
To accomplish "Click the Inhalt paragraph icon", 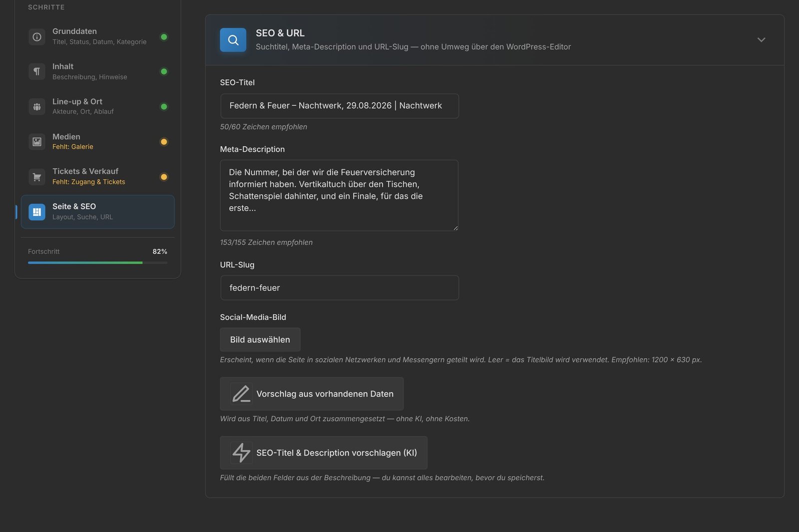I will [x=37, y=71].
